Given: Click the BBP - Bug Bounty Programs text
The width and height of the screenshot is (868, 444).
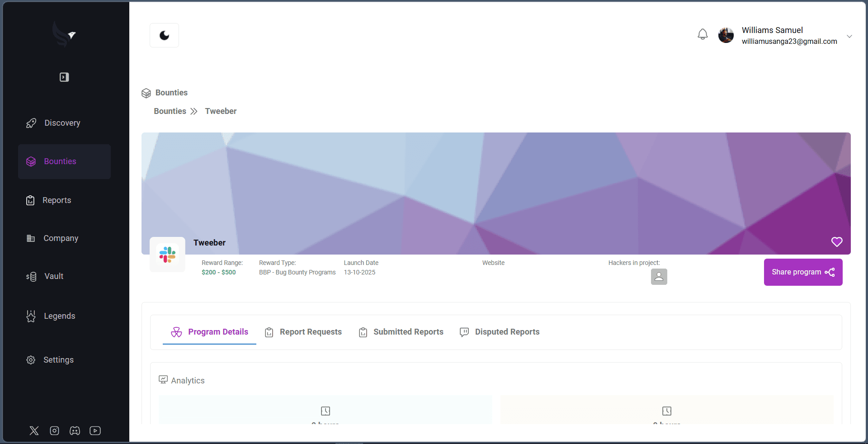Looking at the screenshot, I should pos(297,272).
